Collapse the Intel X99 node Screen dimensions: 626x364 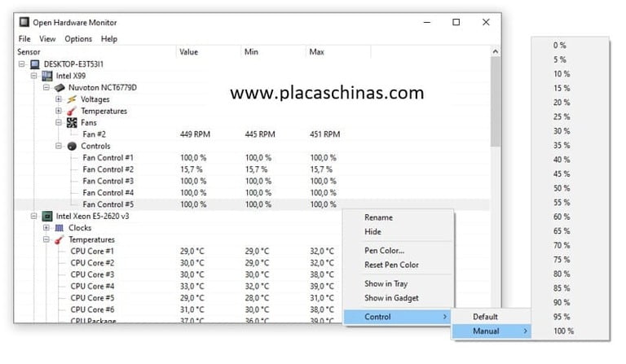[x=34, y=76]
